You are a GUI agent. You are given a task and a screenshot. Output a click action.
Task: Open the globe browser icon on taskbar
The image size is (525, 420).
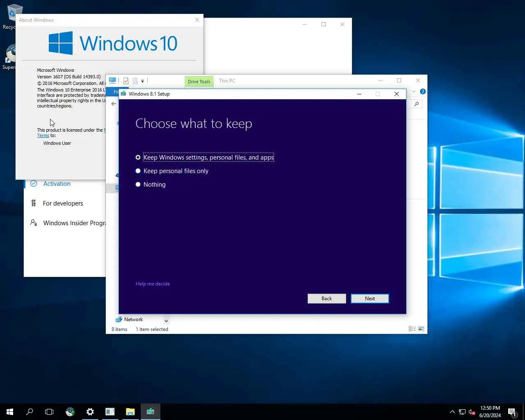click(70, 412)
